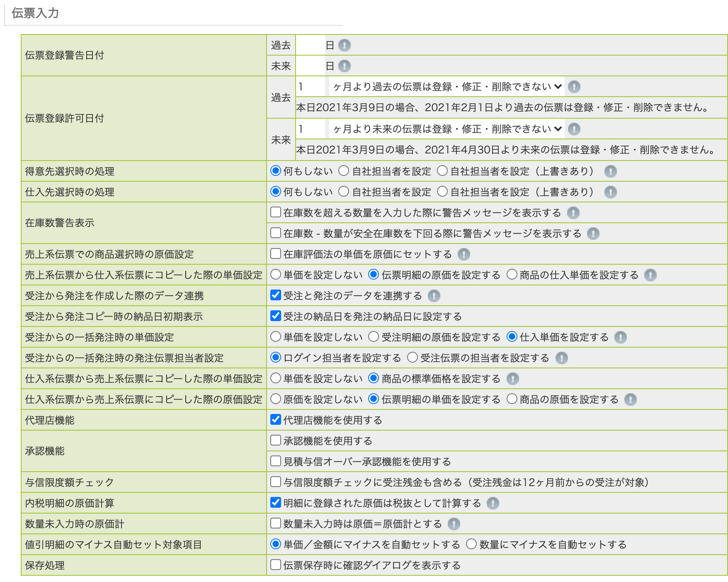Image resolution: width=728 pixels, height=582 pixels.
Task: Show help for 在庫評価法の単価を原価にセット option
Action: point(463,254)
